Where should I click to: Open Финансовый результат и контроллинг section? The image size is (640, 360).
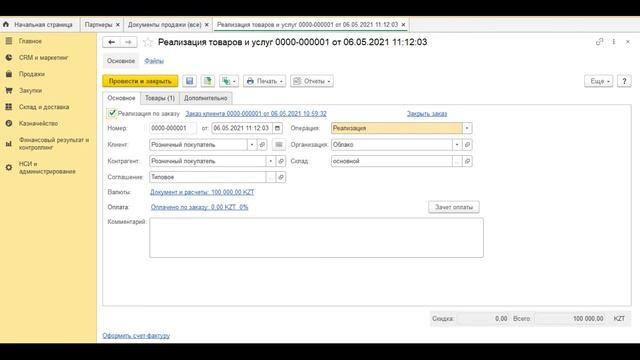point(53,143)
